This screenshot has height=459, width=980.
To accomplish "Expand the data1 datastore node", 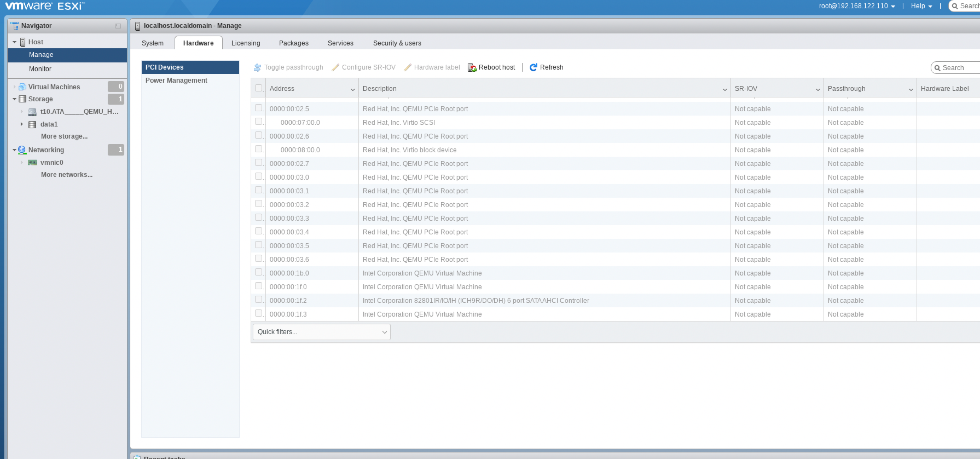I will [x=22, y=124].
